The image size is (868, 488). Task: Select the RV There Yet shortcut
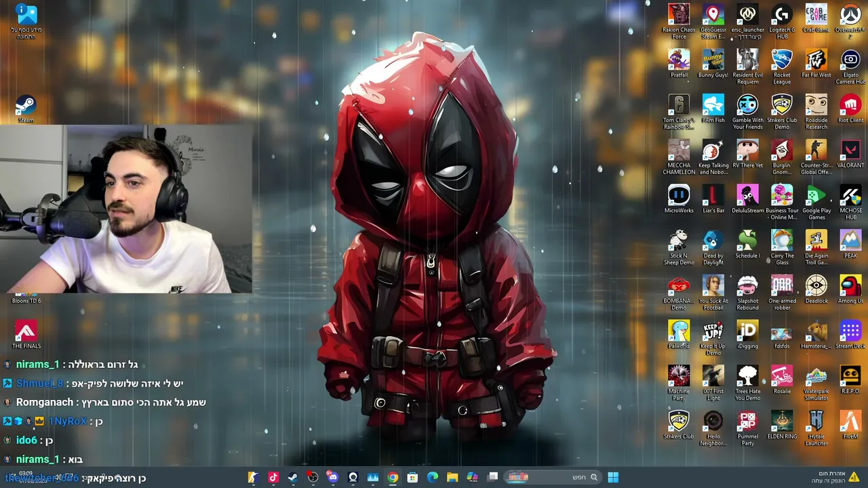[747, 154]
